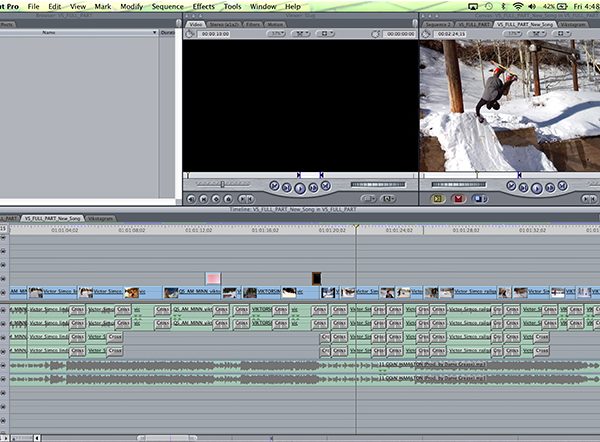The image size is (600, 442).
Task: Start playback in the Canvas window
Action: click(x=536, y=188)
